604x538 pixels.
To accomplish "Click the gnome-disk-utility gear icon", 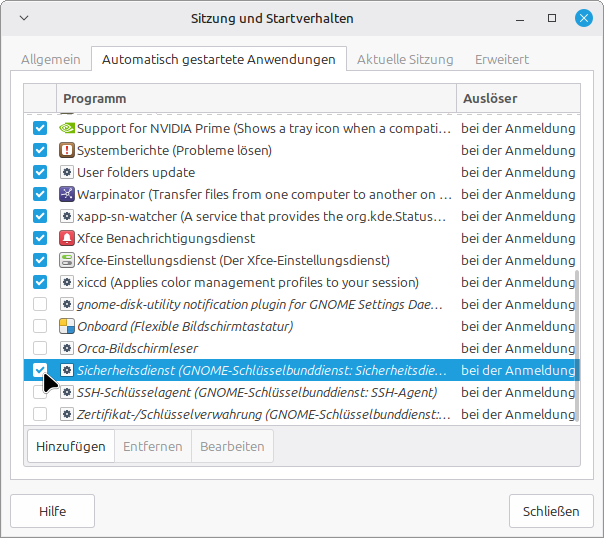I will coord(67,304).
